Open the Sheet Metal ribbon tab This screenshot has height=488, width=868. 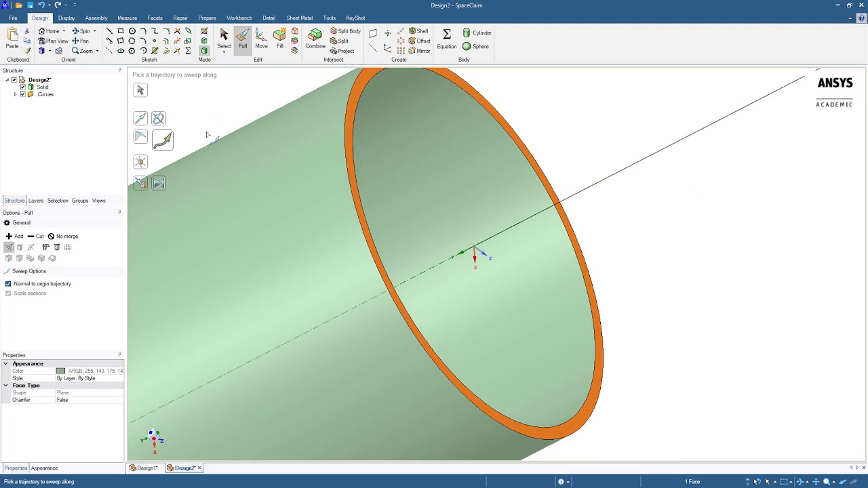coord(299,18)
